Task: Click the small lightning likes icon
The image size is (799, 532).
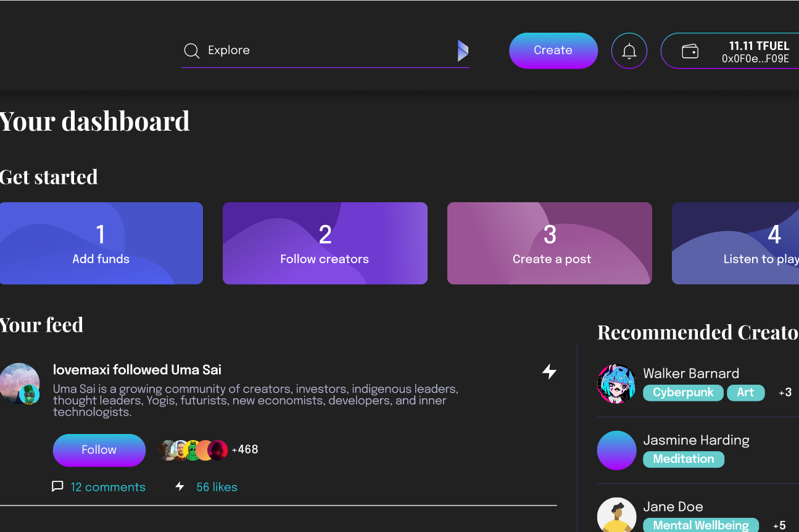Action: 180,486
